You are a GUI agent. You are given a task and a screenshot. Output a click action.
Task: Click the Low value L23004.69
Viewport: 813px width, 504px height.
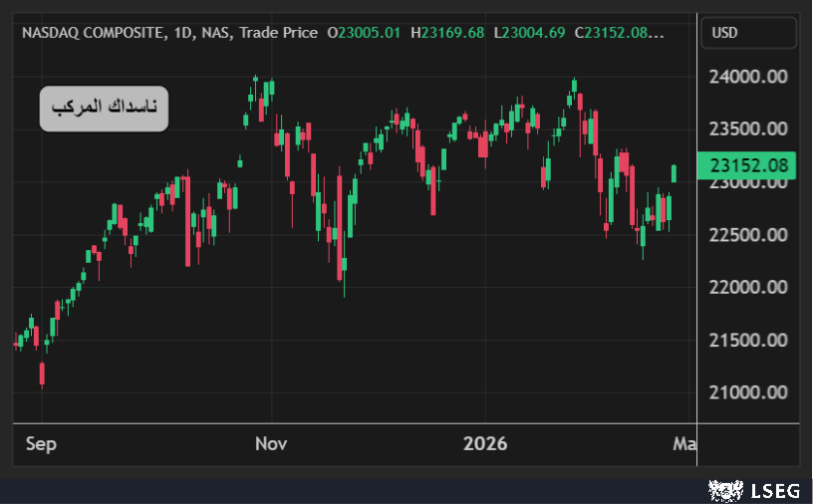529,33
